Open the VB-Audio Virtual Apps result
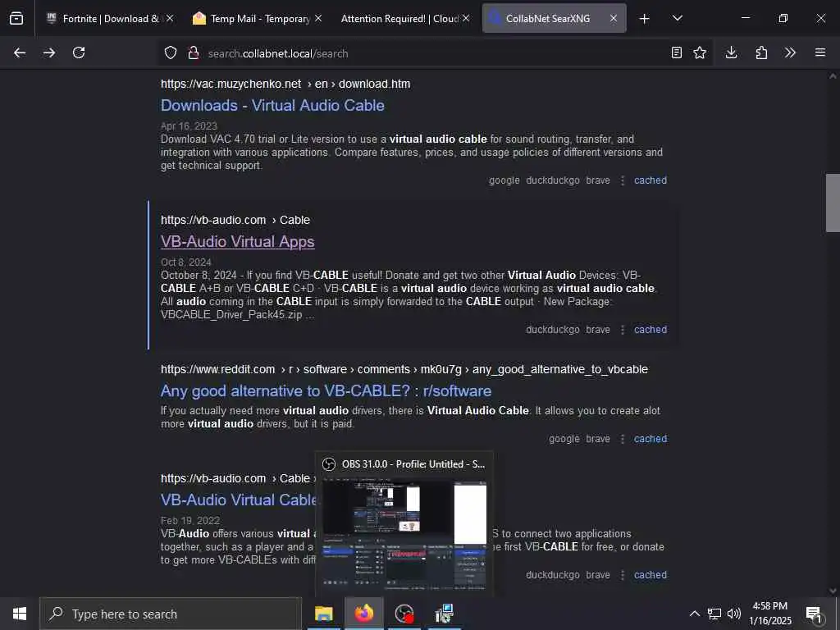 pos(237,242)
